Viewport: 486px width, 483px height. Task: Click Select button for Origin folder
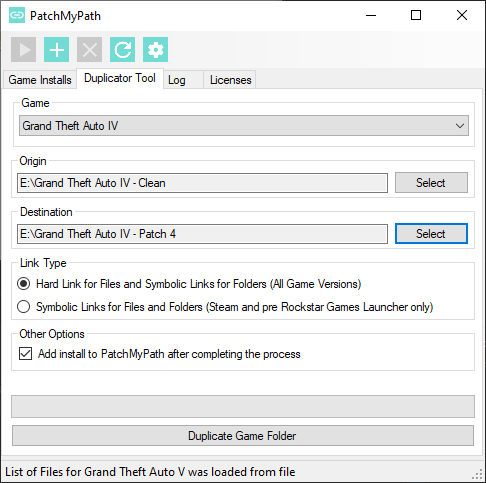click(431, 183)
